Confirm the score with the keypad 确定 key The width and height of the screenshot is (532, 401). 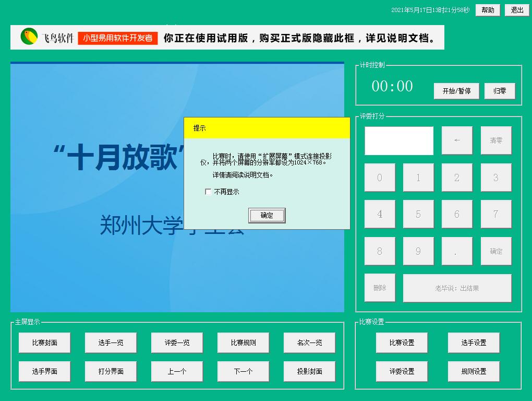coord(495,251)
